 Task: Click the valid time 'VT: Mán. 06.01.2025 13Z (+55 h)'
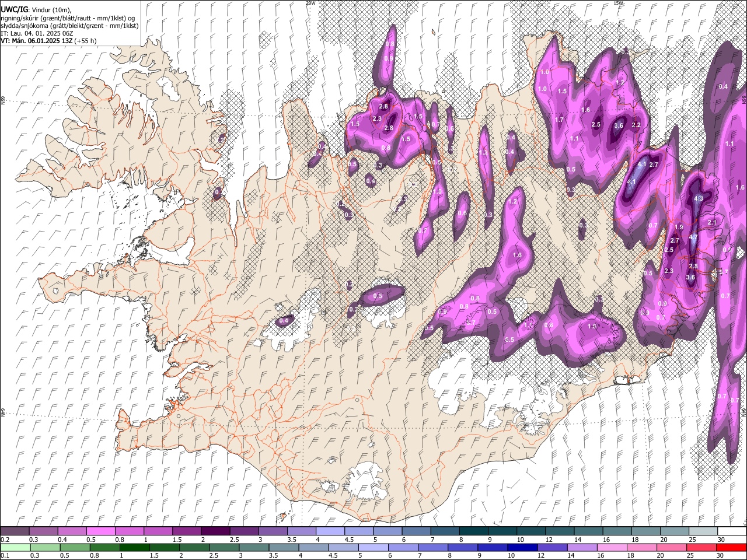pyautogui.click(x=48, y=41)
